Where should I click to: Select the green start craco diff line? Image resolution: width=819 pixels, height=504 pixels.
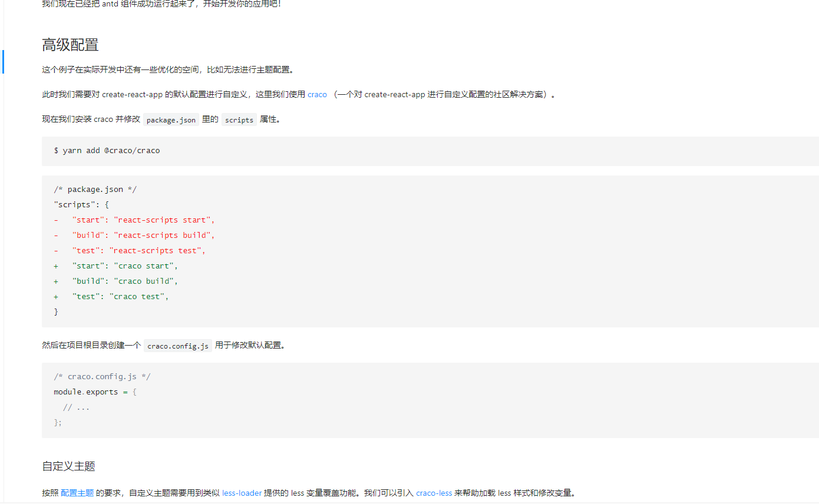tap(116, 266)
